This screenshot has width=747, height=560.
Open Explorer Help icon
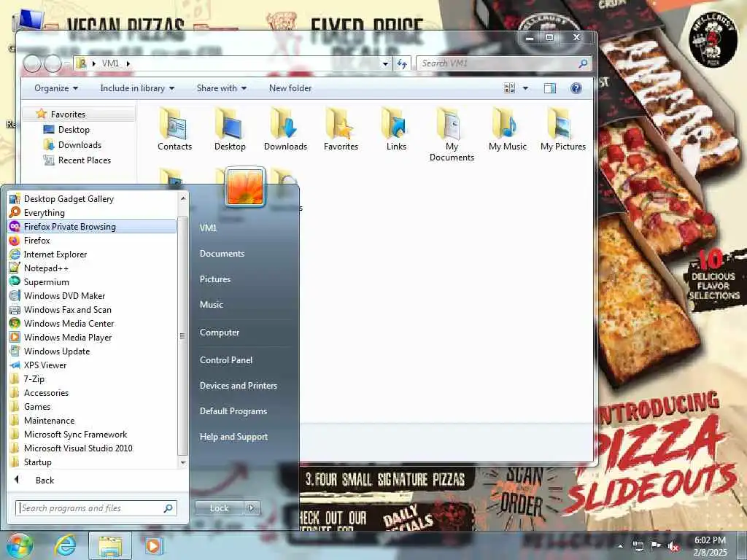point(576,88)
